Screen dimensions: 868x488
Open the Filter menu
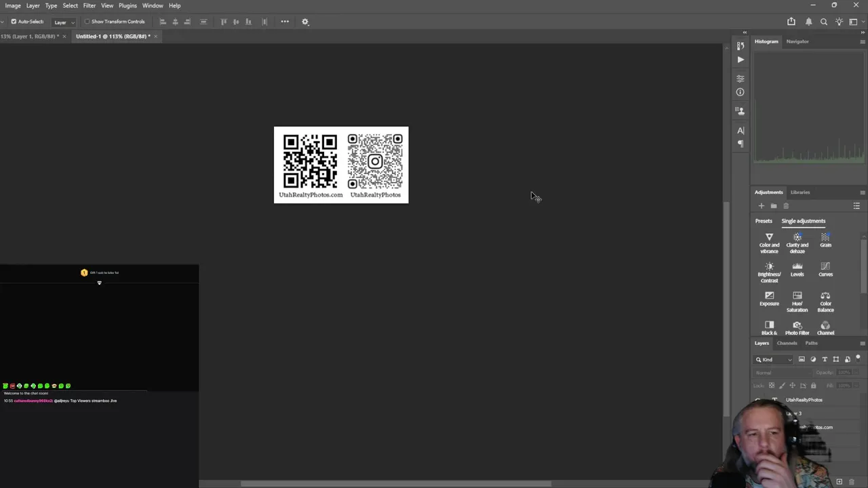(90, 5)
